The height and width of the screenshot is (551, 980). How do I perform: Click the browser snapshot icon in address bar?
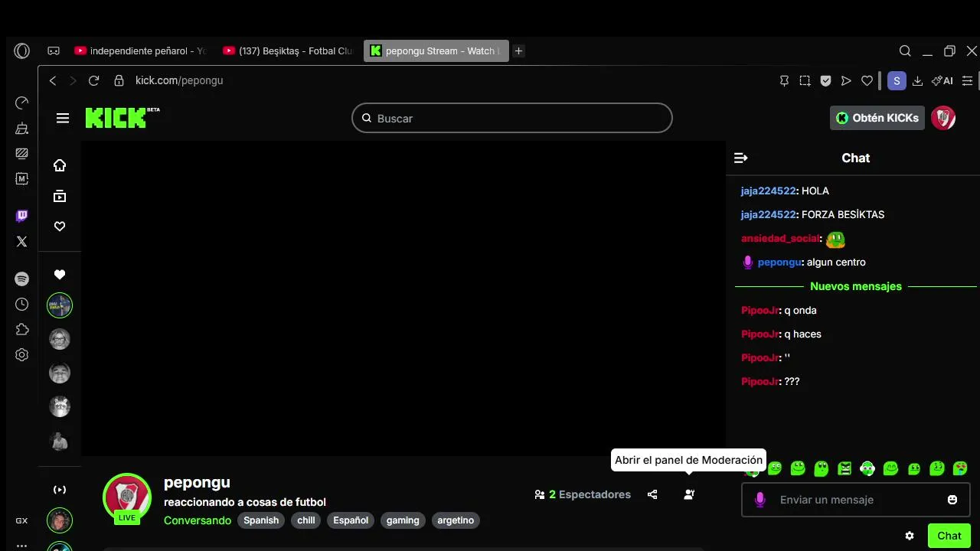pyautogui.click(x=805, y=80)
